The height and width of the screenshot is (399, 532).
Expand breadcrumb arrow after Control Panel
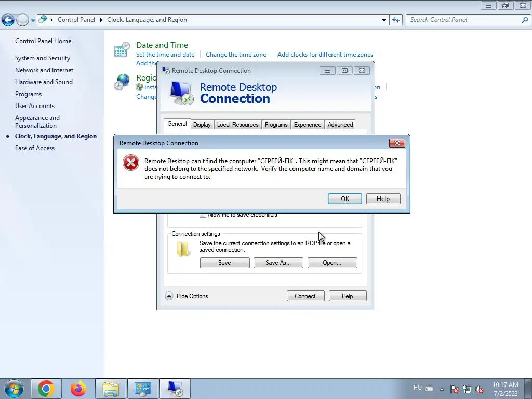(x=101, y=20)
